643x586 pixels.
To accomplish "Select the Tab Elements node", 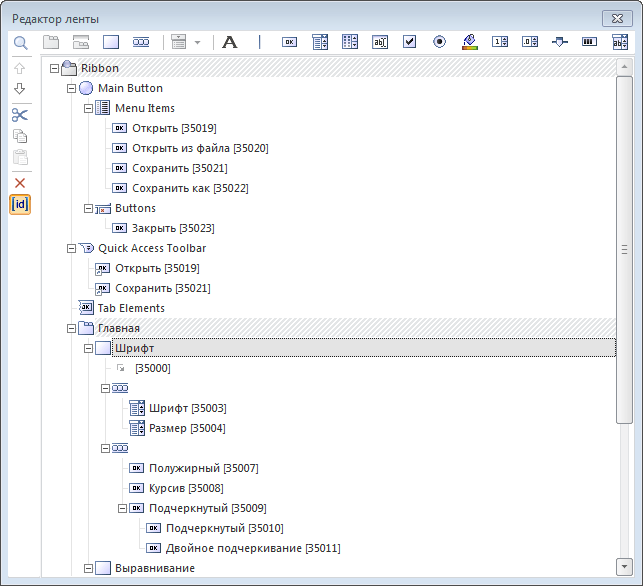I will click(130, 308).
